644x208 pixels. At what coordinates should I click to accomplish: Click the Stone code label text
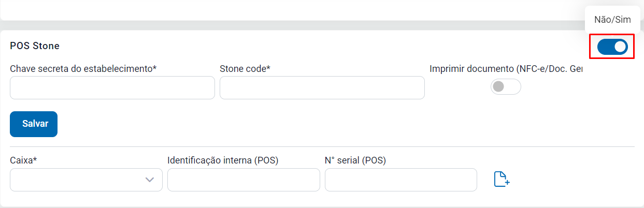pyautogui.click(x=245, y=68)
